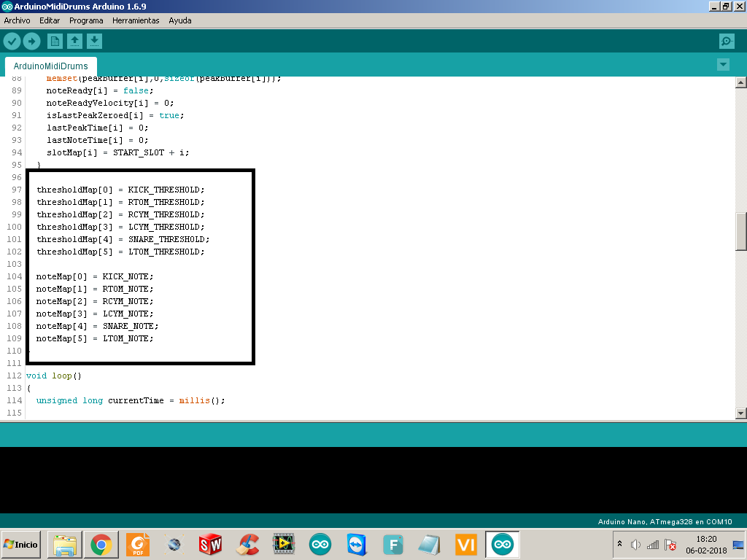Click the taskbar clock showing 18:20

pyautogui.click(x=706, y=540)
